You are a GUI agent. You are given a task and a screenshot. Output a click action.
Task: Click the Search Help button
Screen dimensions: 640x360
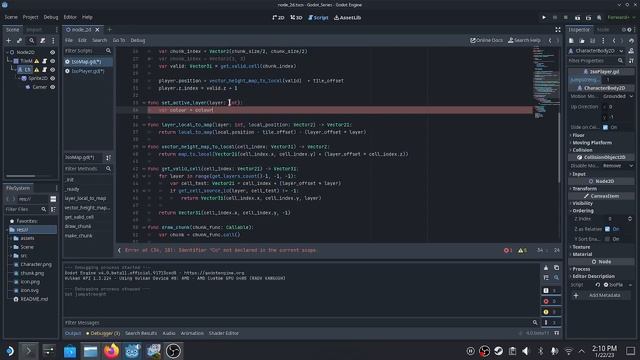(524, 40)
